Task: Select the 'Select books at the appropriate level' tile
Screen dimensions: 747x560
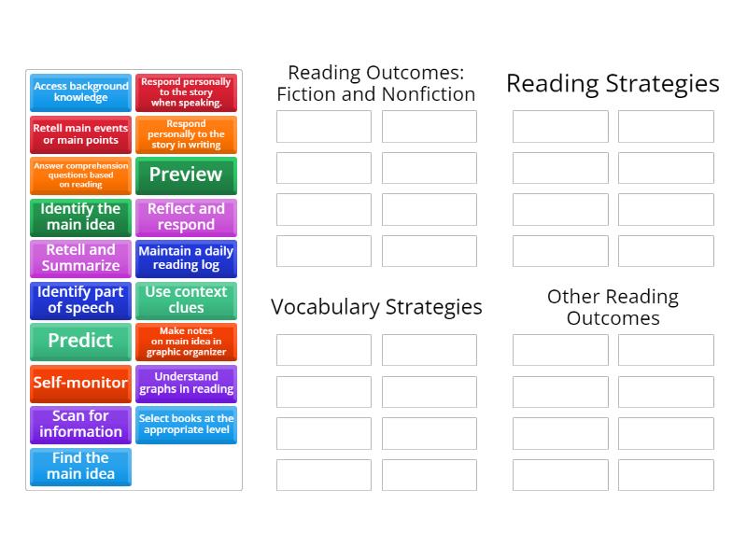Action: click(x=186, y=425)
